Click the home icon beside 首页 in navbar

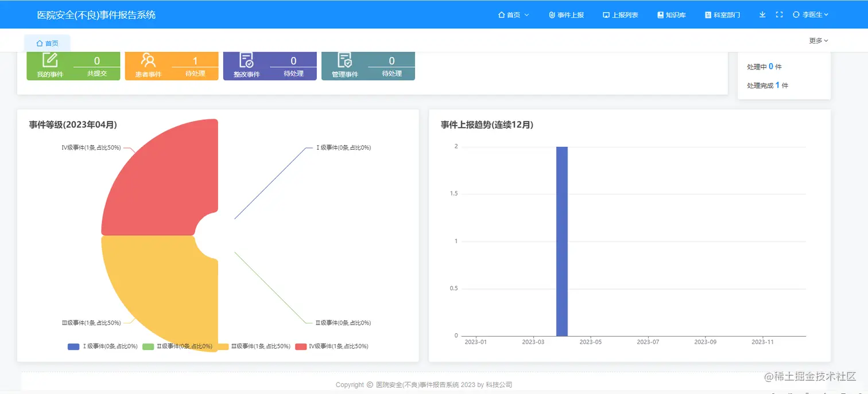click(502, 14)
